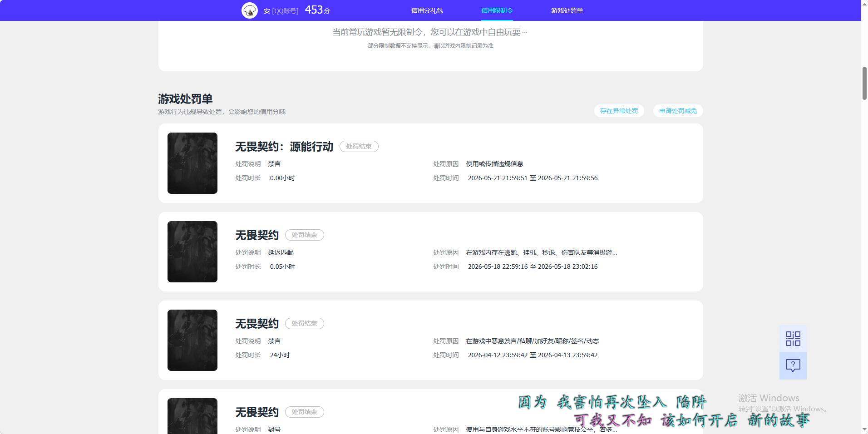This screenshot has height=434, width=868.
Task: Switch to the 游戏处罚单 tab
Action: [567, 10]
